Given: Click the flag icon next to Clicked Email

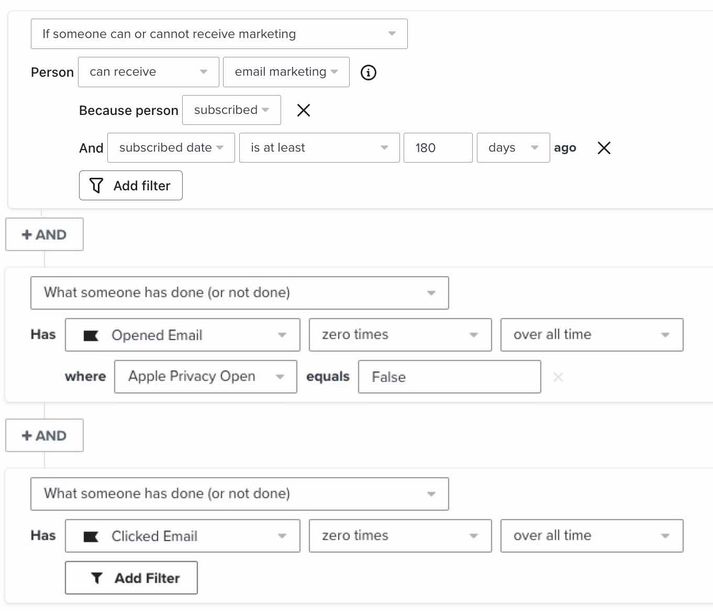Looking at the screenshot, I should click(91, 536).
